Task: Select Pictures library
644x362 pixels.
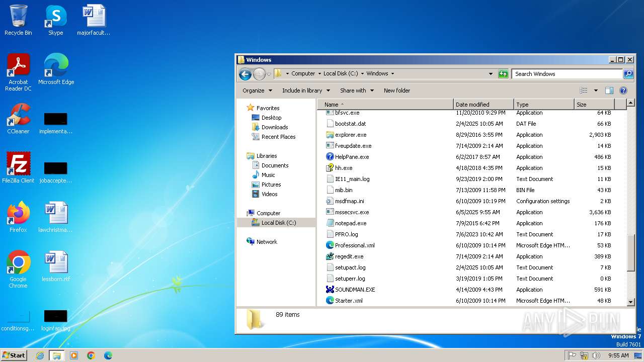Action: click(271, 185)
